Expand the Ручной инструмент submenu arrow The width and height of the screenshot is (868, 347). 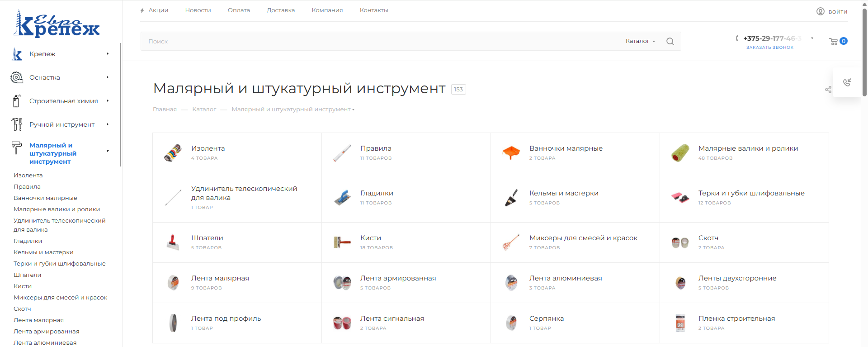pos(108,124)
